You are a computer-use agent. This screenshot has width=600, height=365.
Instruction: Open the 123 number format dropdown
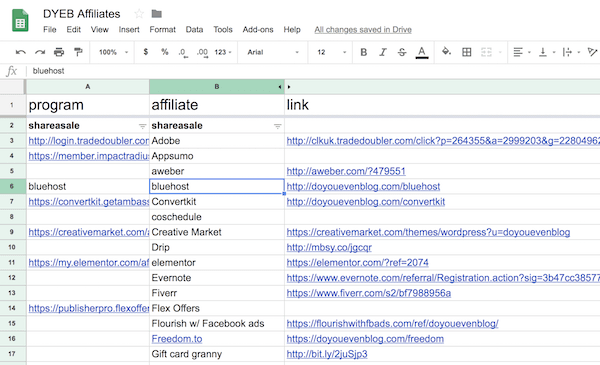coord(223,52)
